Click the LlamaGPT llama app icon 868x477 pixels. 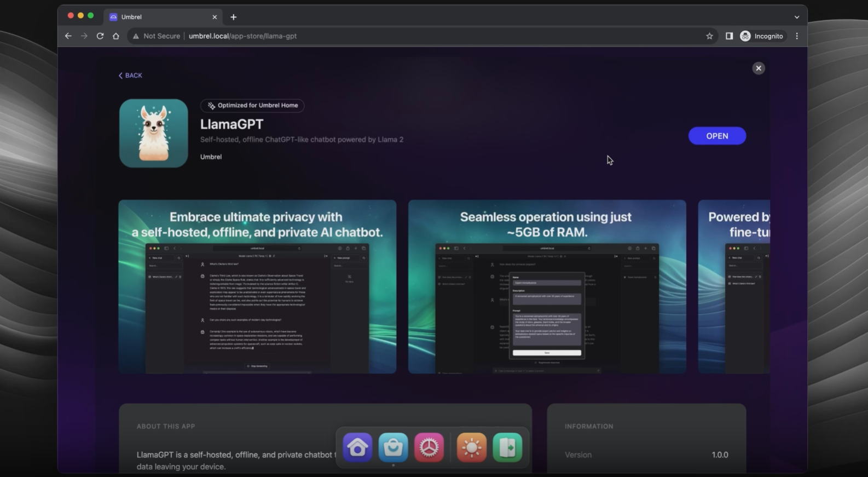click(x=154, y=133)
